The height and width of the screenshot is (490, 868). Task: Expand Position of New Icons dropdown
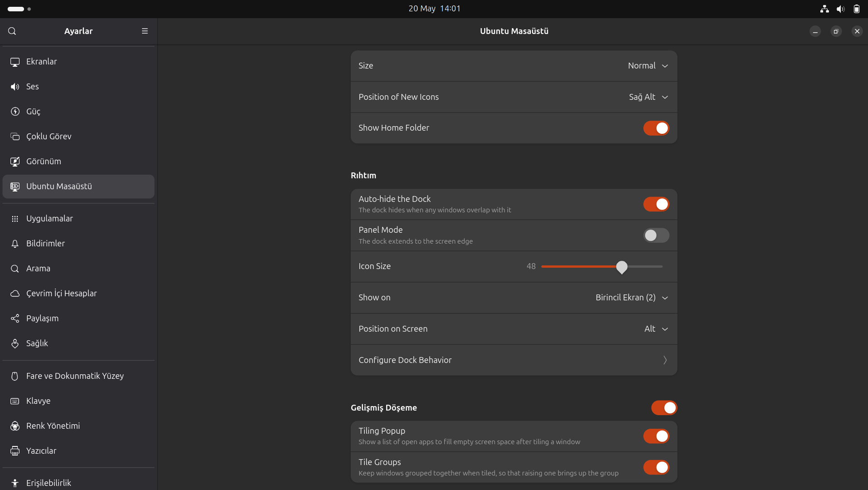tap(648, 97)
